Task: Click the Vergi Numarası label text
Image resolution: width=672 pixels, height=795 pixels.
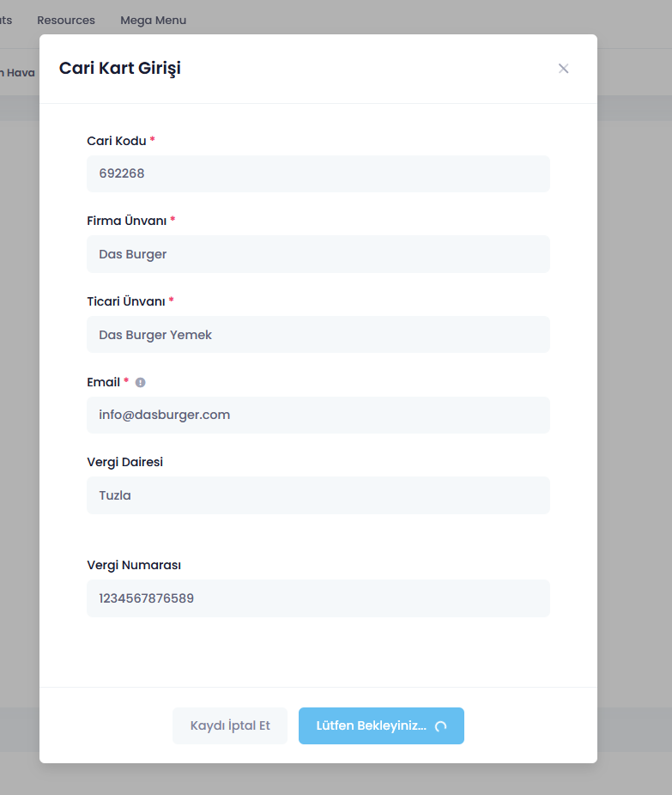Action: (x=134, y=565)
